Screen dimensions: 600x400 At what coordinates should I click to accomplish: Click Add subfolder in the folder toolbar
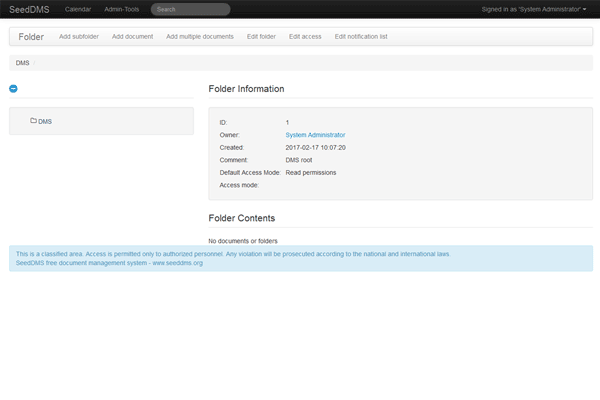(x=79, y=36)
